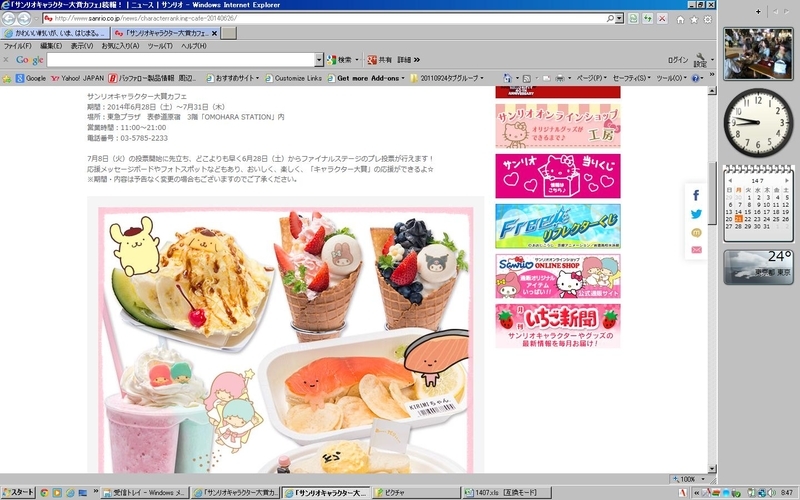The image size is (800, 500).
Task: Close the Google toolbar with its X
Action: pyautogui.click(x=6, y=60)
